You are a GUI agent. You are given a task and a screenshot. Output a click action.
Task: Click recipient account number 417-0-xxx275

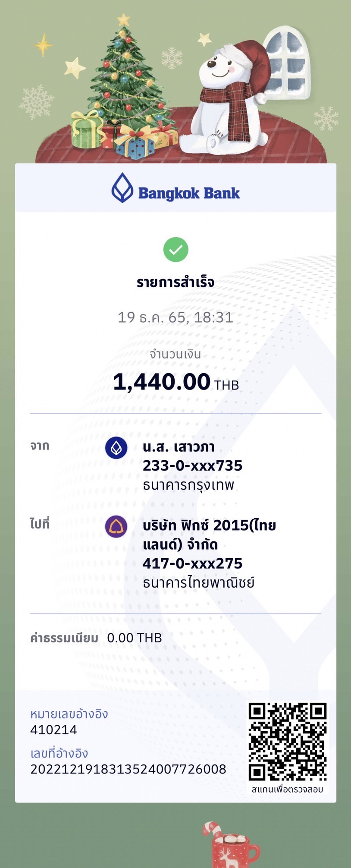click(192, 563)
